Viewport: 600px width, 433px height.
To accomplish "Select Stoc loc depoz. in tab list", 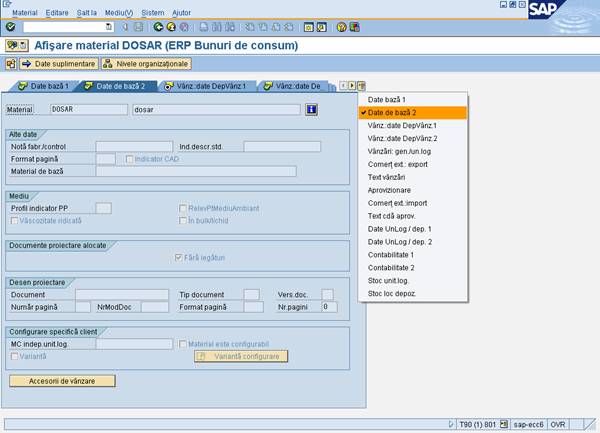I will coord(412,294).
